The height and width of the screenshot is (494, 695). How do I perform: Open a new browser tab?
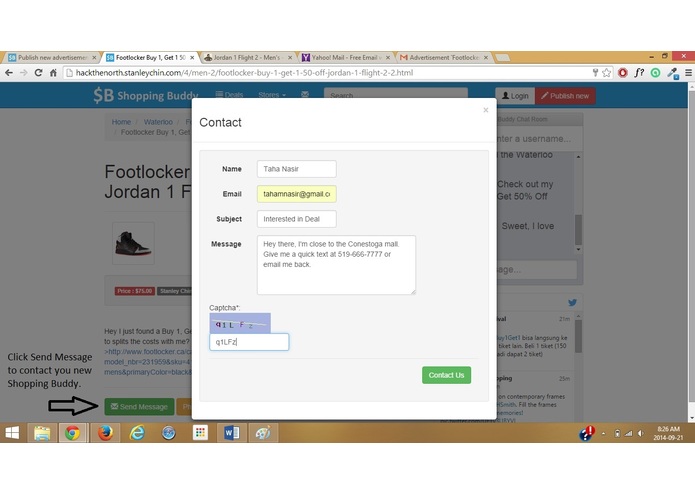[x=502, y=58]
